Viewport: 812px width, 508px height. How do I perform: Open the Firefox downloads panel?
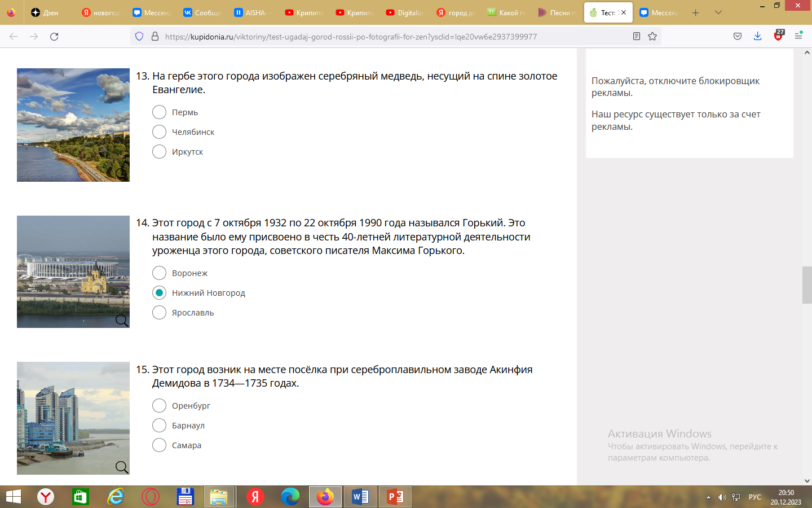click(757, 37)
